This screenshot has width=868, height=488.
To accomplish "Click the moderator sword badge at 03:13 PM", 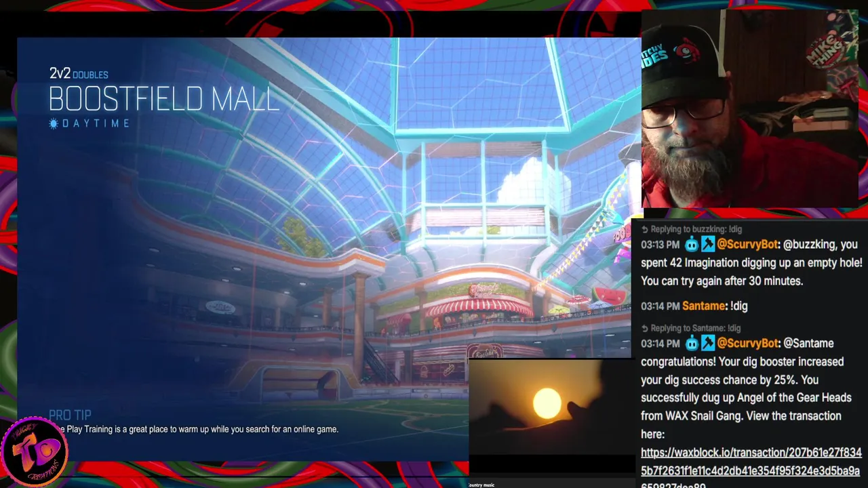I will tap(707, 245).
